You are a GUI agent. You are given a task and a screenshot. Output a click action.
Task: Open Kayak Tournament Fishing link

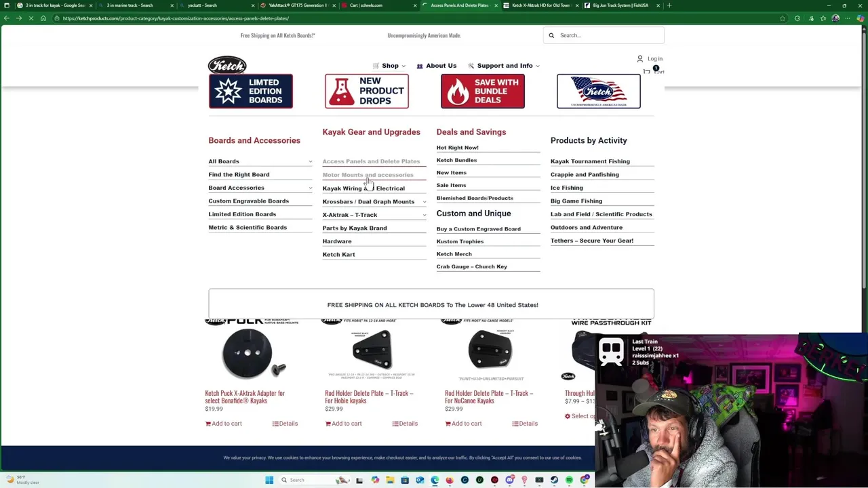click(590, 161)
